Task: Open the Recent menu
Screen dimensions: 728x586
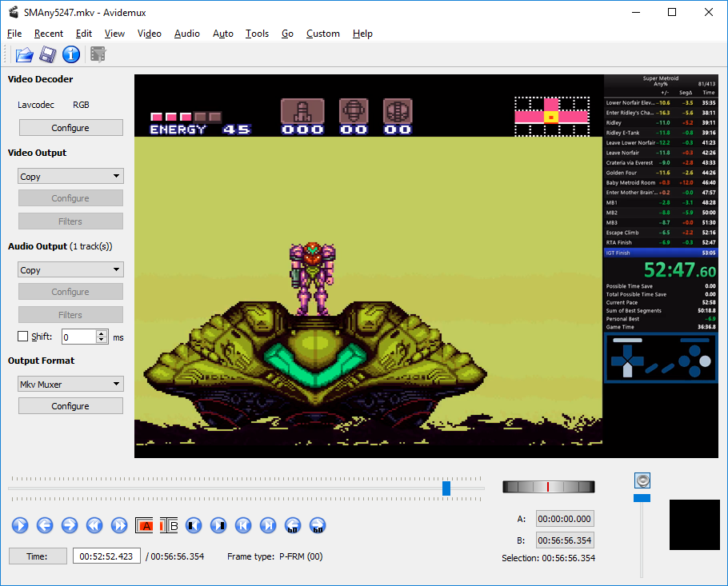Action: pos(48,34)
